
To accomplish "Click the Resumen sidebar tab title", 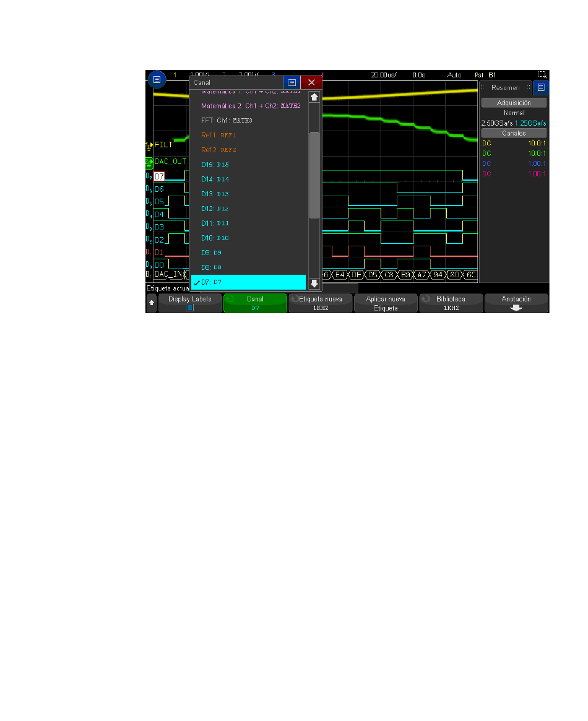I will [x=505, y=87].
